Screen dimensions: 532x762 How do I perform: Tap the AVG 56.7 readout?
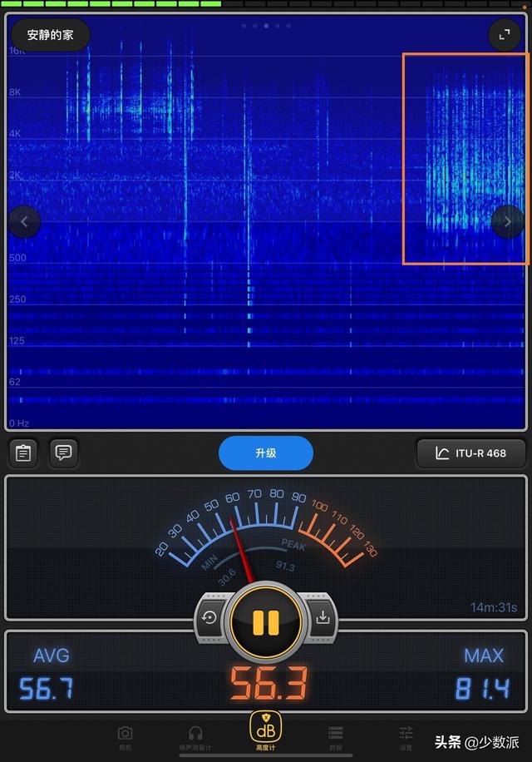47,674
